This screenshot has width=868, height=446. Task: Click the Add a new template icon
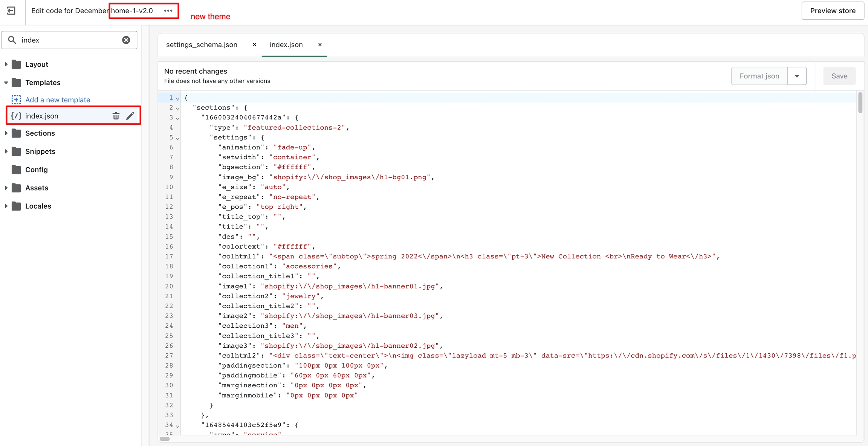point(16,99)
